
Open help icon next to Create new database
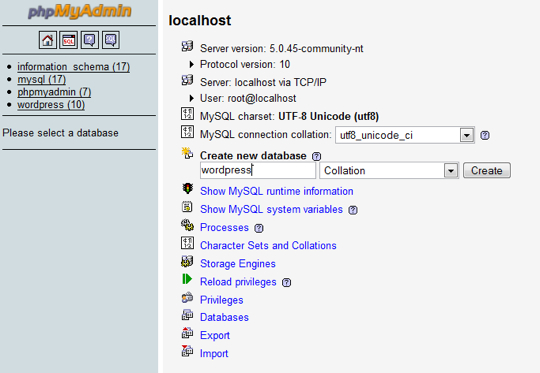tap(316, 156)
